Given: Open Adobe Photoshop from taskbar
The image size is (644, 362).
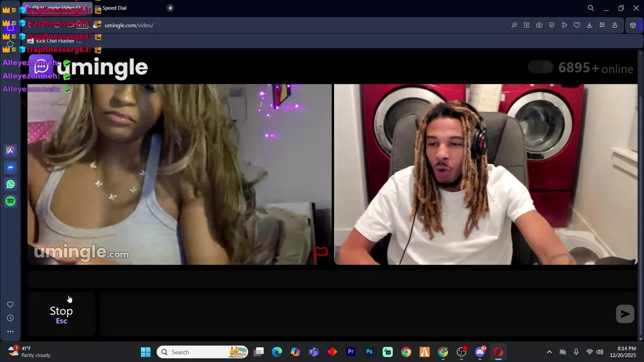Looking at the screenshot, I should click(x=369, y=352).
